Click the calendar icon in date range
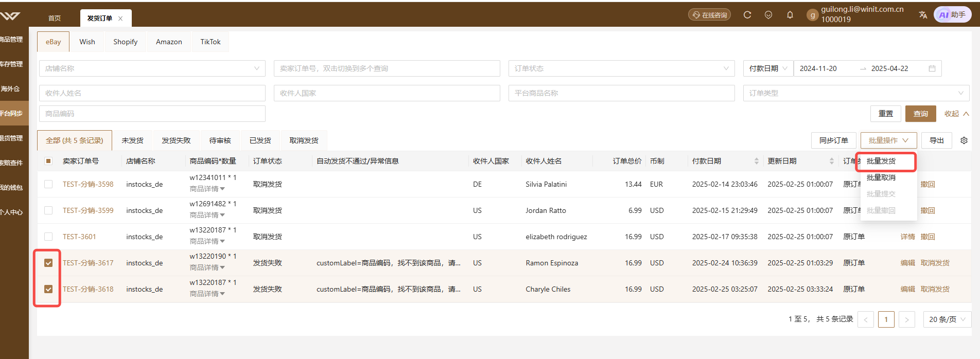Image resolution: width=980 pixels, height=359 pixels. coord(932,68)
